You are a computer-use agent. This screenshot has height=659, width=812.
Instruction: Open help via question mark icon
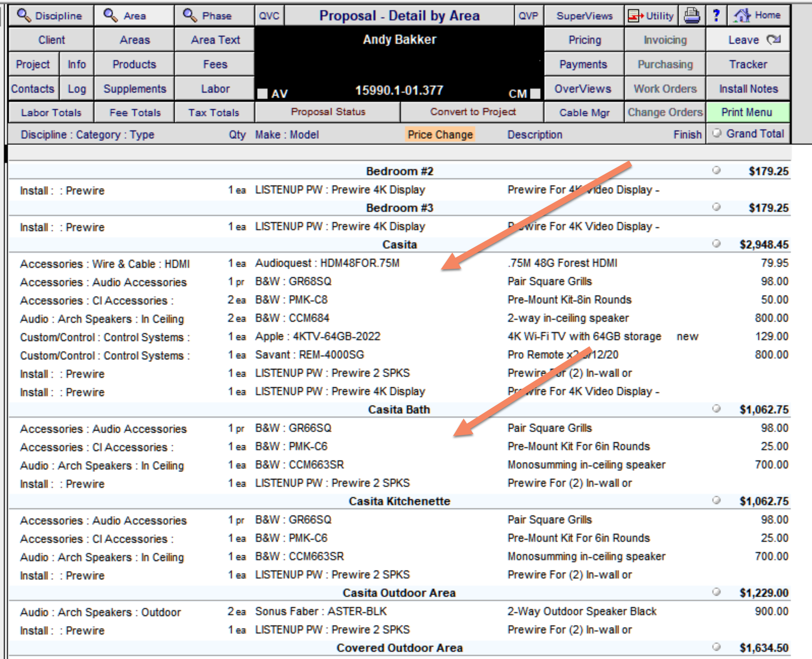[x=716, y=15]
